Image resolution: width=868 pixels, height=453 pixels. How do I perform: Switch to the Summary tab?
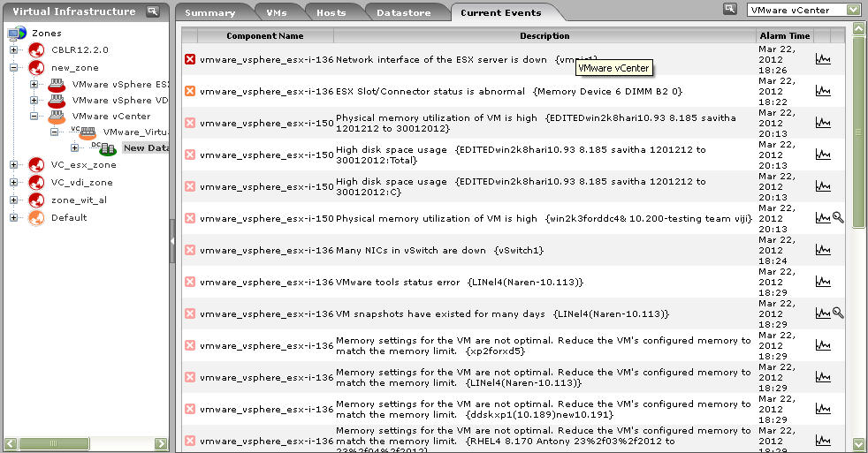[x=209, y=12]
